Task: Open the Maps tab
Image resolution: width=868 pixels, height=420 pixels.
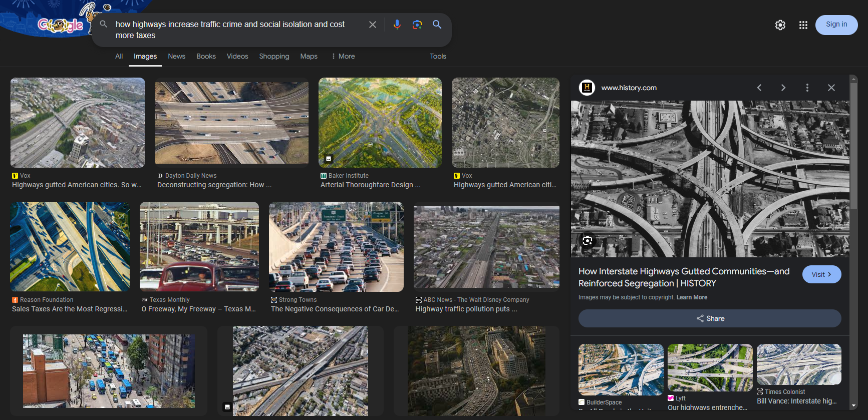Action: click(x=309, y=56)
